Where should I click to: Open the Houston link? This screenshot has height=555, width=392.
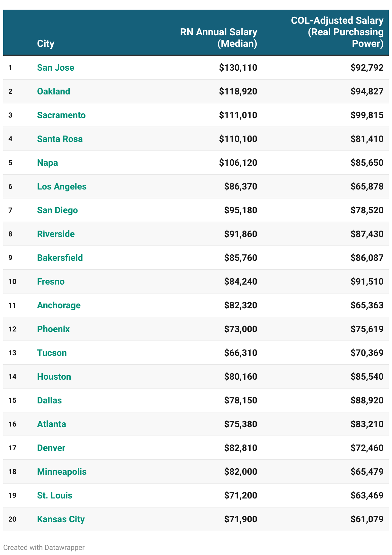click(54, 377)
